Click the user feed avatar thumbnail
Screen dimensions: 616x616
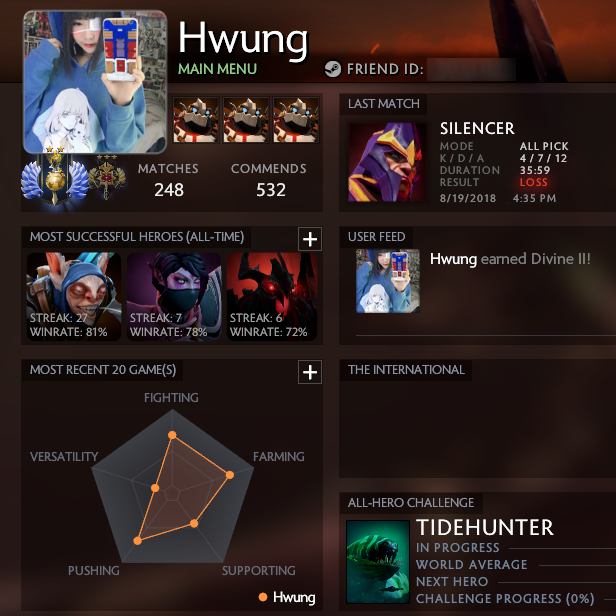point(388,281)
